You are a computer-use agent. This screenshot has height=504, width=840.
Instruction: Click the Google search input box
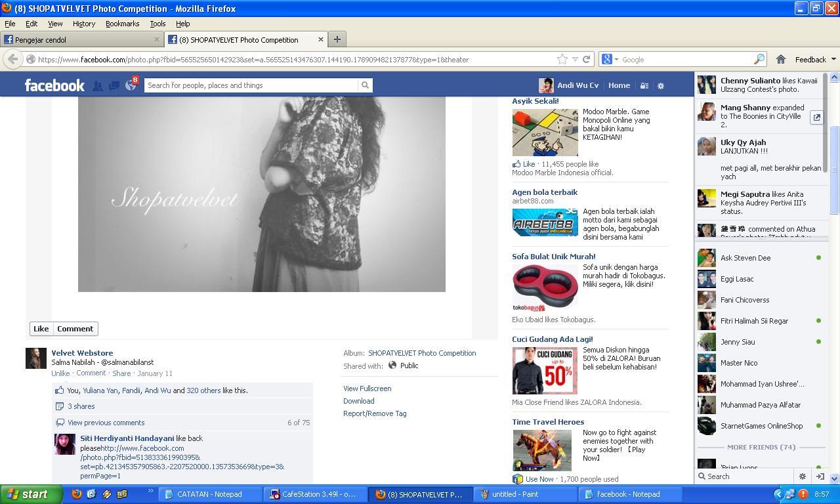(x=685, y=59)
